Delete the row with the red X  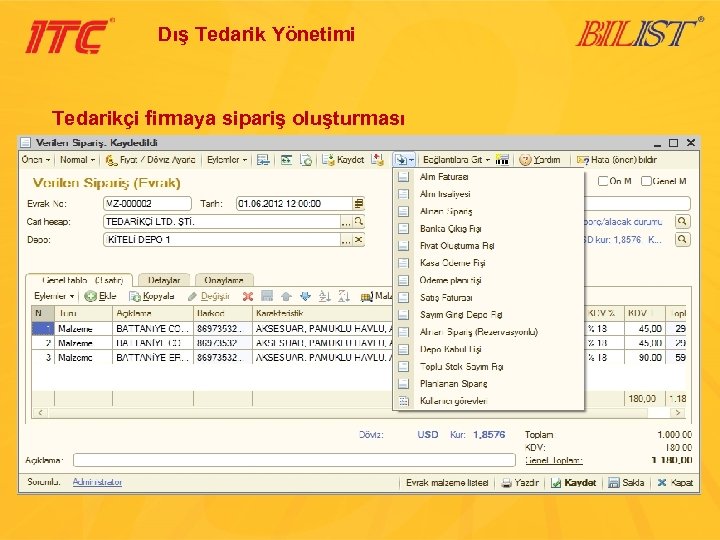[248, 297]
